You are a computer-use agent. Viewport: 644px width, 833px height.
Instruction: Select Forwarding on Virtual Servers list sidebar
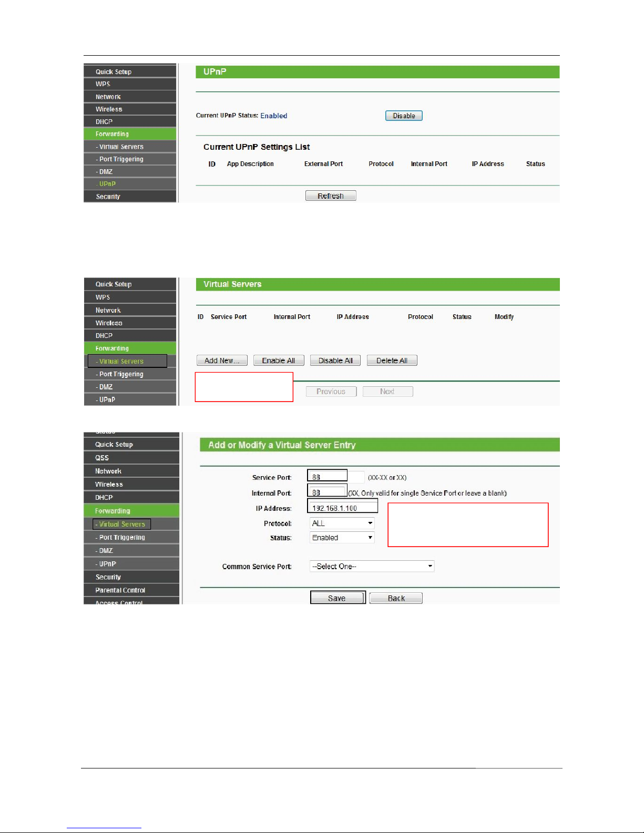[130, 348]
